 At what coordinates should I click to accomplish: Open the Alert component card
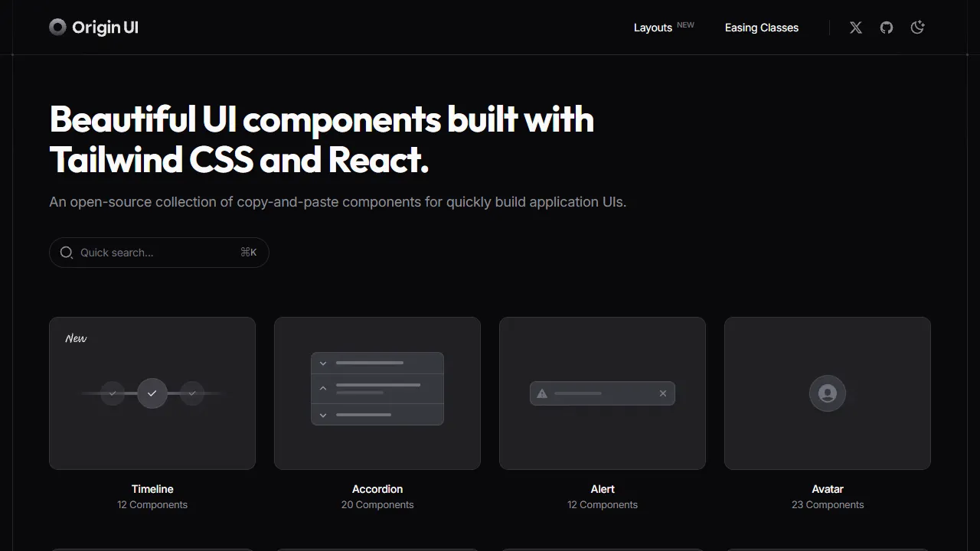[x=603, y=393]
